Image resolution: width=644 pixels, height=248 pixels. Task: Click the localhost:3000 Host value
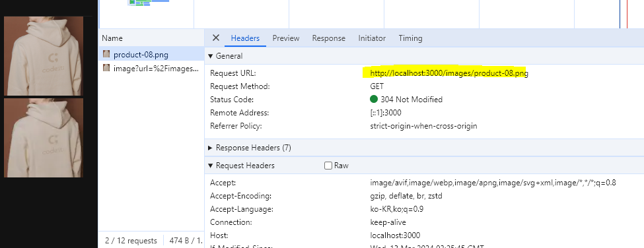[395, 235]
